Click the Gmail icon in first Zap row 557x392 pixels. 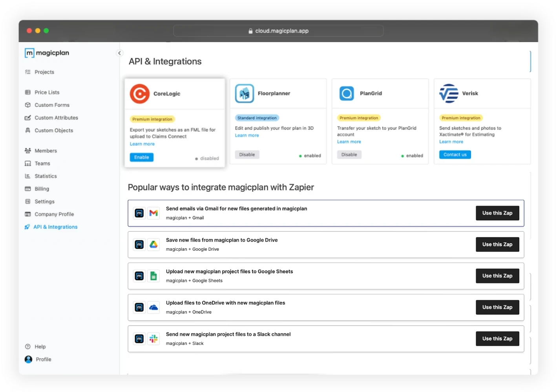[153, 213]
